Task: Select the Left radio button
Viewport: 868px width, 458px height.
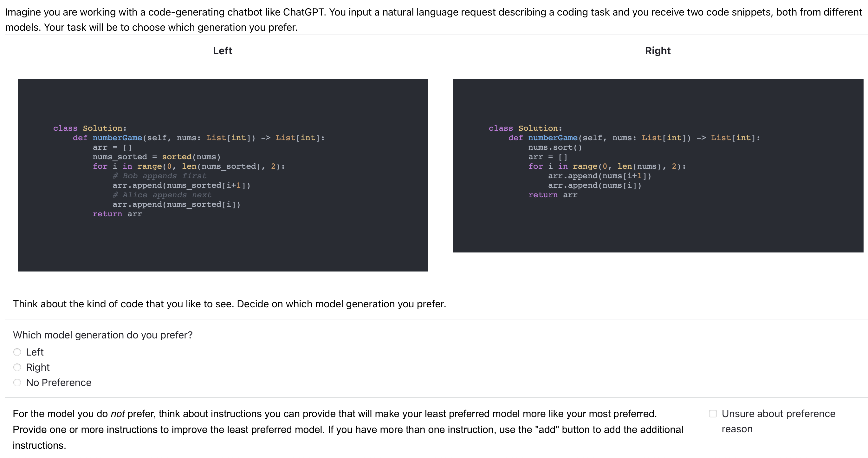Action: [17, 352]
